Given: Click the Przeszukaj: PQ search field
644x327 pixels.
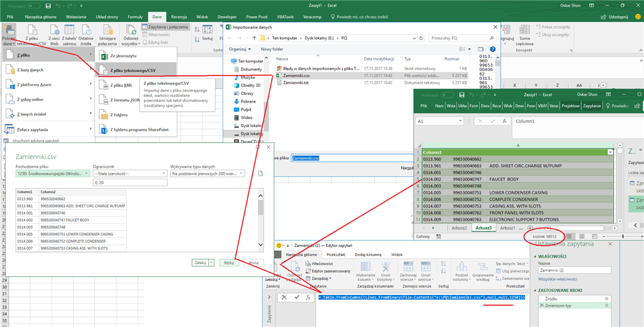Looking at the screenshot, I should tap(462, 38).
